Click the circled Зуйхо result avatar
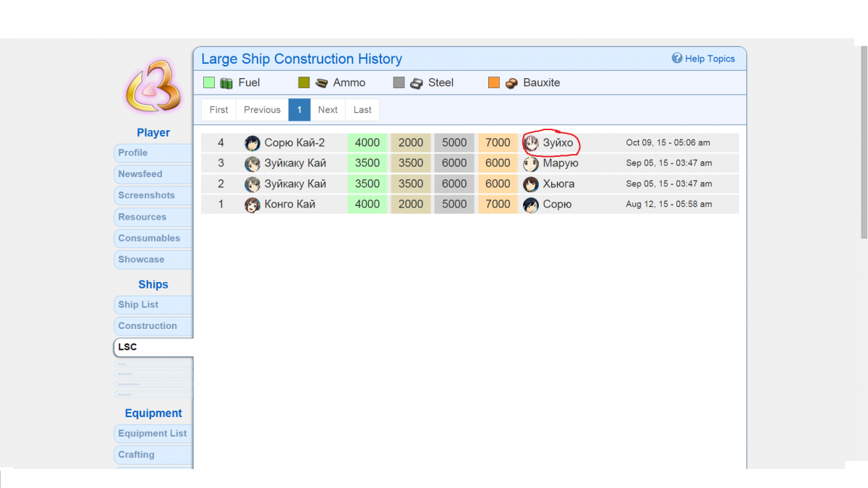 click(531, 143)
